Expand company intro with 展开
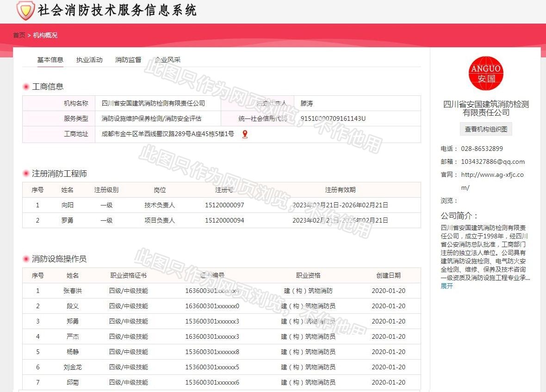546x392 pixels. [447, 286]
